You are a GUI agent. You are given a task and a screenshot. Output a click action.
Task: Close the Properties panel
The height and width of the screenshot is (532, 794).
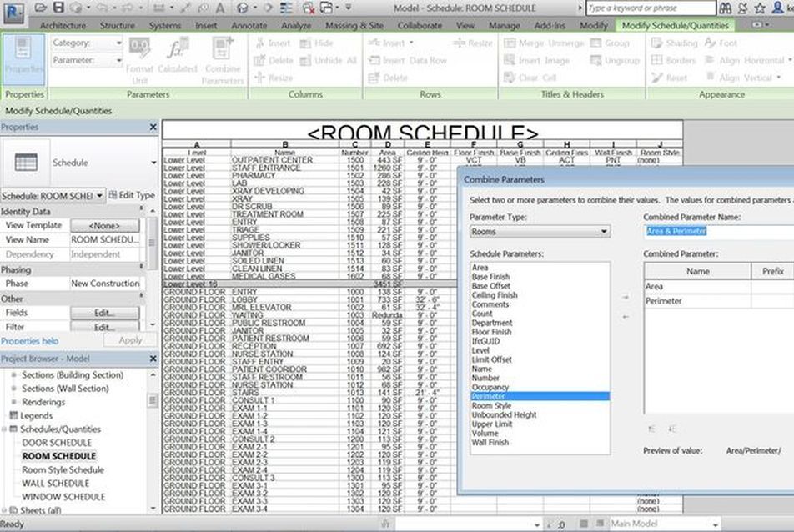point(153,127)
